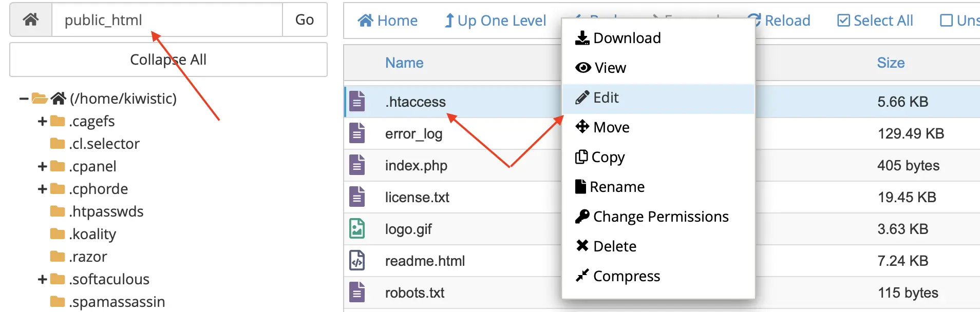The width and height of the screenshot is (980, 312).
Task: Click the 19.45 KB size cell
Action: pyautogui.click(x=907, y=197)
